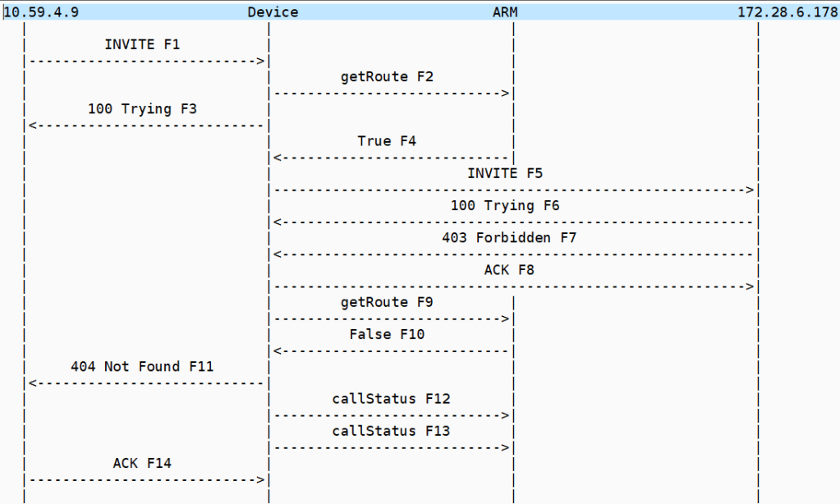The width and height of the screenshot is (840, 504).
Task: Select the callStatus F13 message
Action: click(391, 431)
